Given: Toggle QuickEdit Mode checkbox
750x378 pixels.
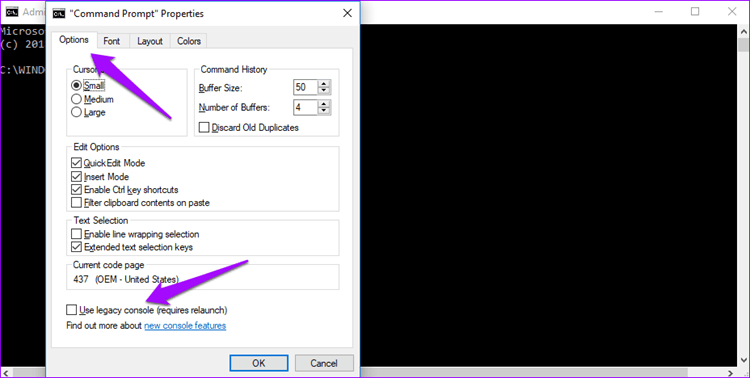Looking at the screenshot, I should pos(76,163).
